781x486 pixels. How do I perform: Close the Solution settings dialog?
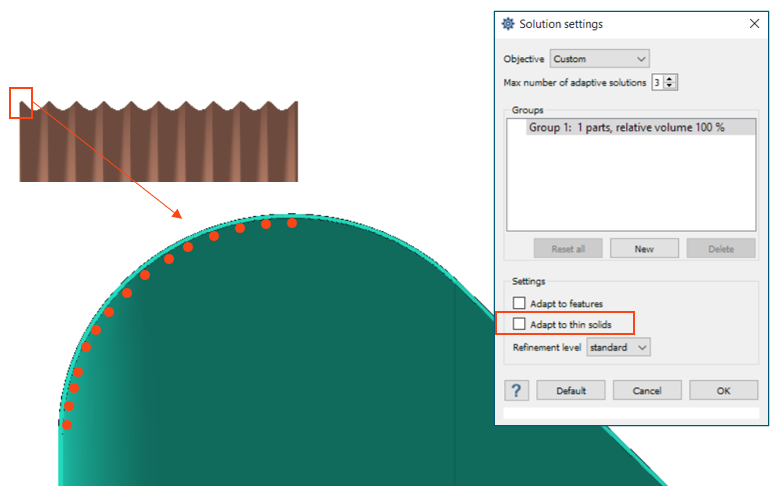tap(754, 23)
